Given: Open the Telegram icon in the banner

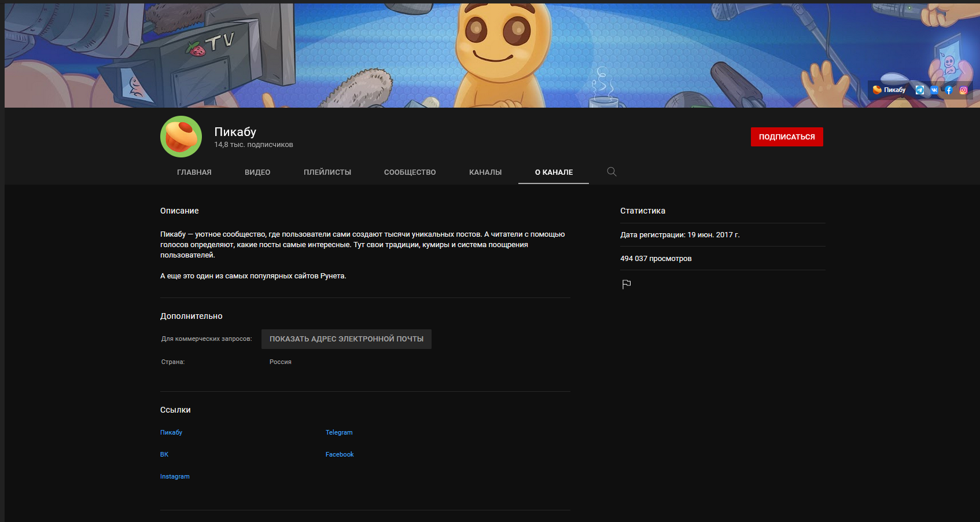Looking at the screenshot, I should [x=920, y=90].
